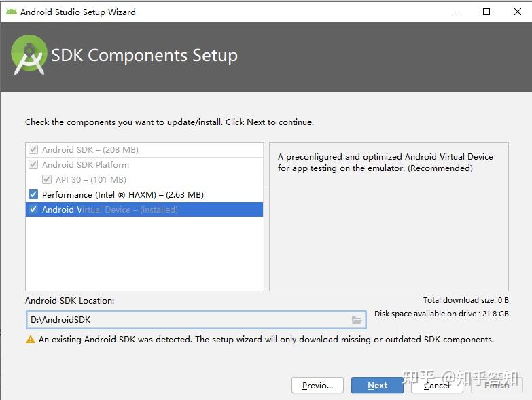Viewport: 532px width, 400px height.
Task: Click the Next button
Action: (x=377, y=386)
